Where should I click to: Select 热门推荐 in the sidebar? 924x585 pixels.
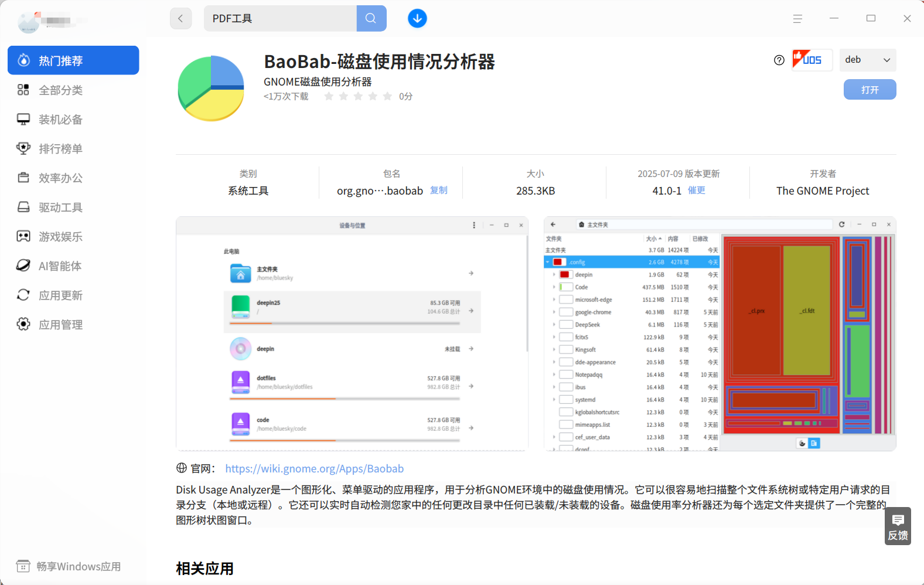coord(73,60)
